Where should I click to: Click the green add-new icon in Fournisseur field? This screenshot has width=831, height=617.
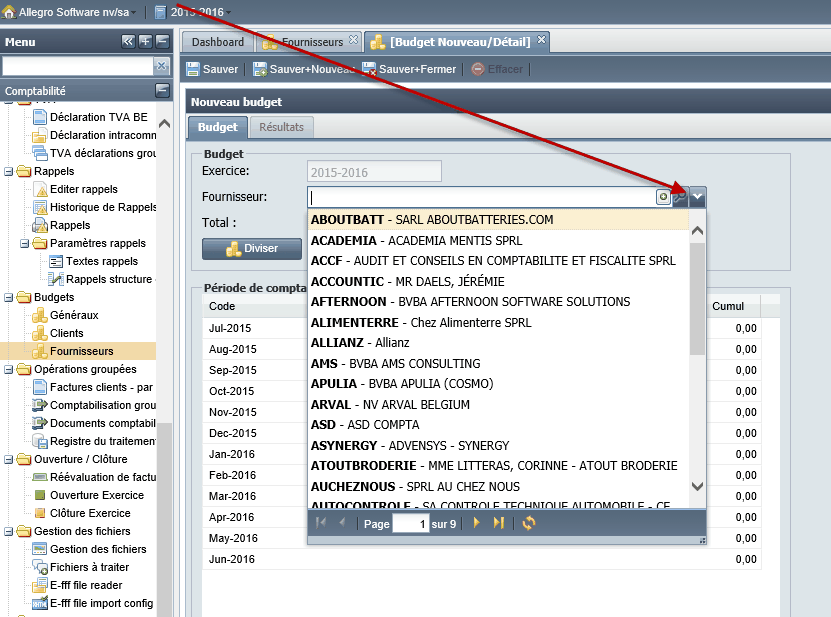[663, 197]
